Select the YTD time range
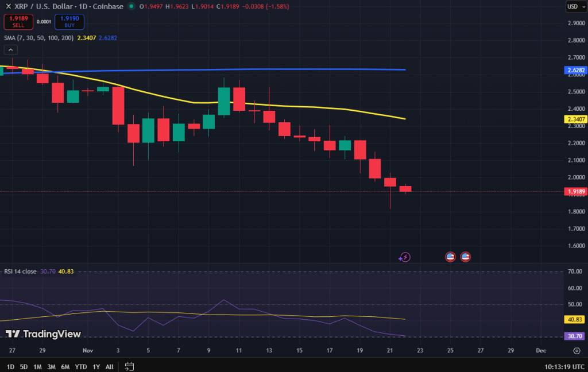The height and width of the screenshot is (372, 588). point(80,367)
